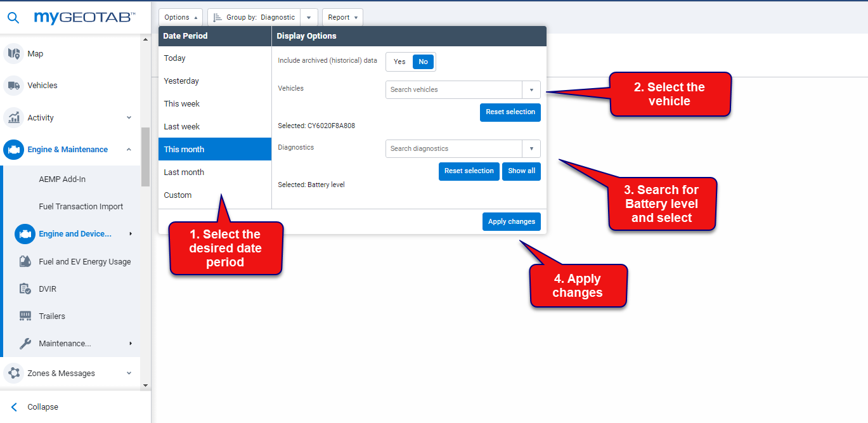This screenshot has height=423, width=868.
Task: Open the Fuel and EV Energy Usage icon
Action: (x=25, y=261)
